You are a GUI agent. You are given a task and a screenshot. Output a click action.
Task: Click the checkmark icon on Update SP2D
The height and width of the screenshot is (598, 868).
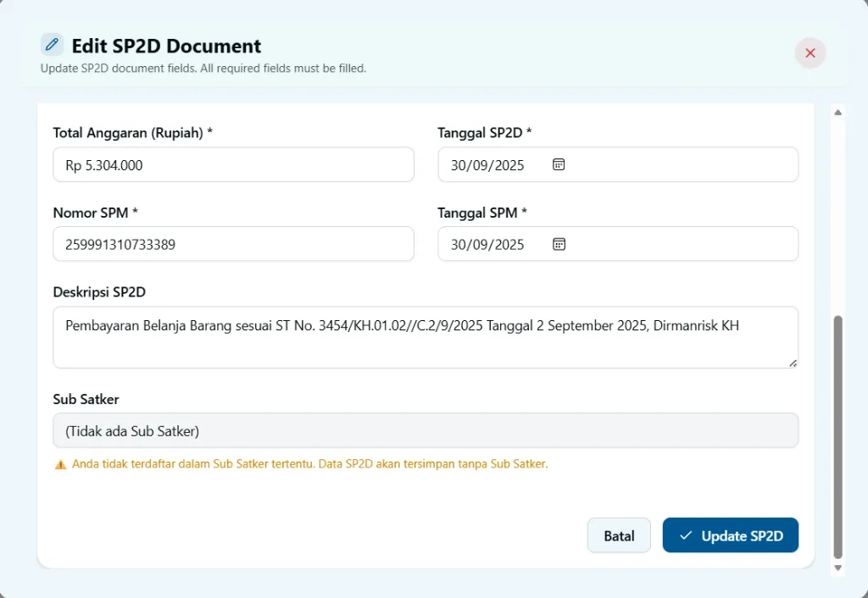[687, 535]
